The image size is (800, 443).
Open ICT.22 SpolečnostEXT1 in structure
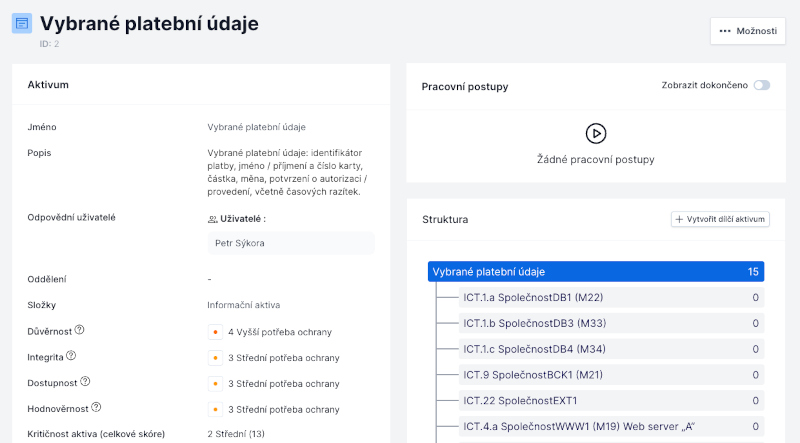(x=520, y=401)
